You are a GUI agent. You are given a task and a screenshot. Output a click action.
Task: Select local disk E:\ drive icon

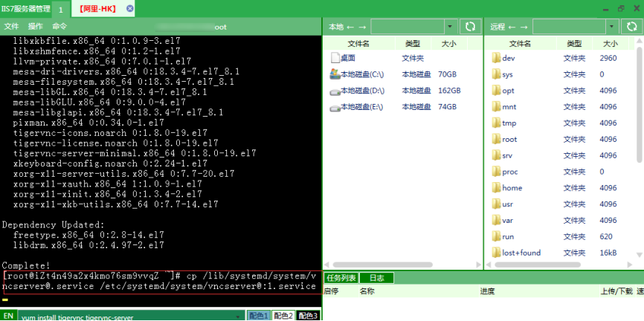coord(335,107)
